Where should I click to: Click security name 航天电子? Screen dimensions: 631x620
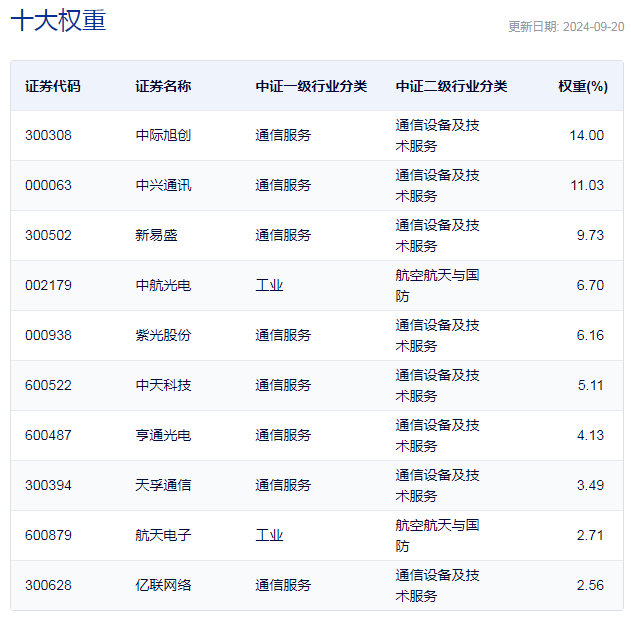163,535
